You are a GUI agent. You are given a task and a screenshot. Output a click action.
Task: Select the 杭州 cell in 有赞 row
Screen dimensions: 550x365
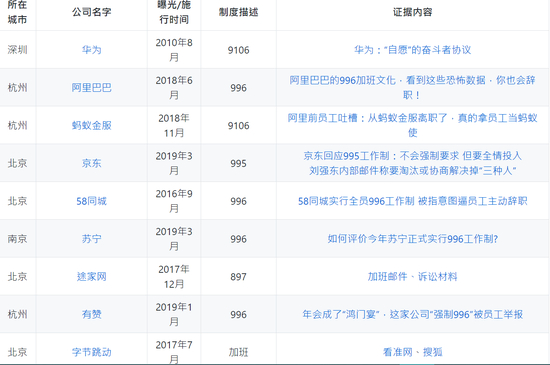point(18,315)
